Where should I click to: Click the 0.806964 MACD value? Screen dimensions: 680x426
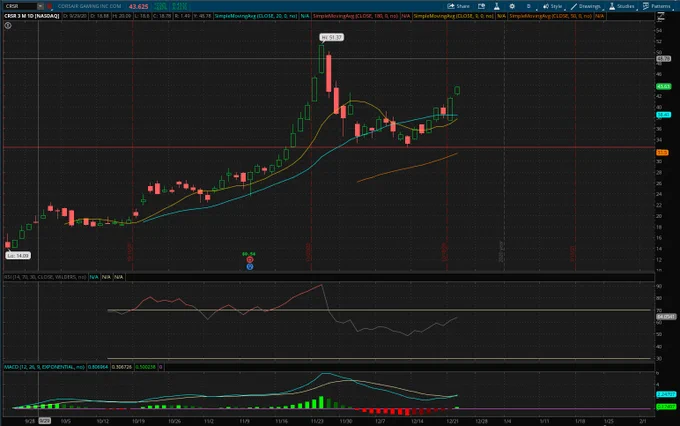[98, 367]
